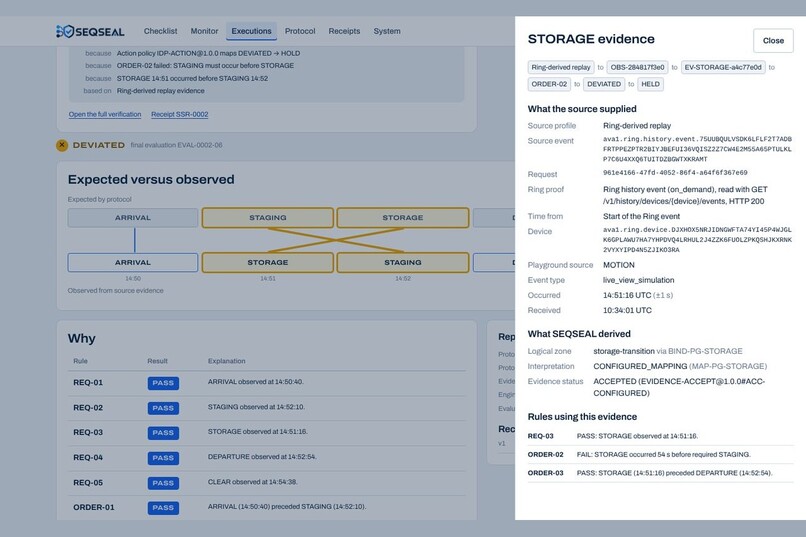806x537 pixels.
Task: Select the Executions tab
Action: [x=251, y=31]
